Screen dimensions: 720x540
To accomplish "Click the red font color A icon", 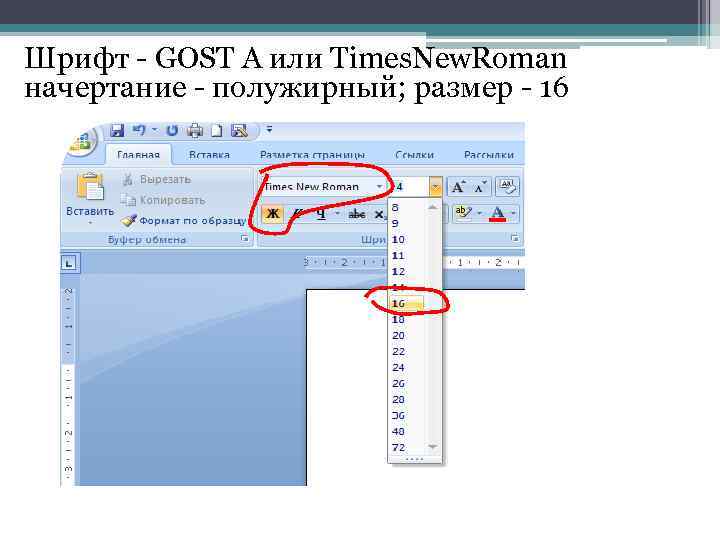I will 498,214.
